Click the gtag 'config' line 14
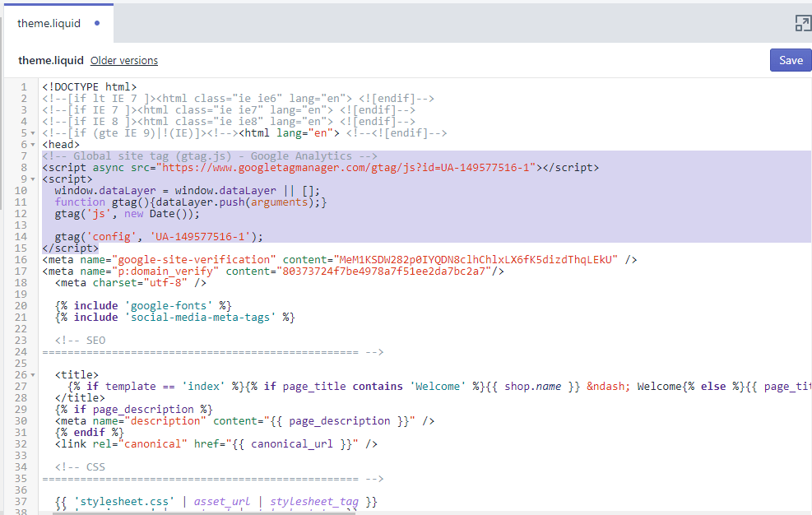The height and width of the screenshot is (515, 812). [x=159, y=237]
